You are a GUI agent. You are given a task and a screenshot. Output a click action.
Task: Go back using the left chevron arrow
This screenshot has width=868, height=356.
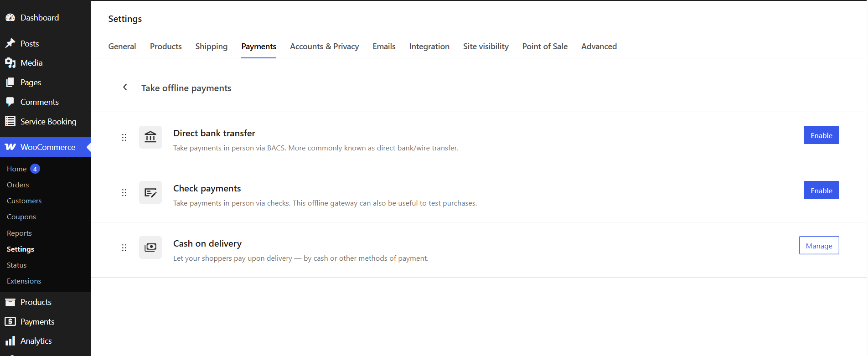coord(125,87)
